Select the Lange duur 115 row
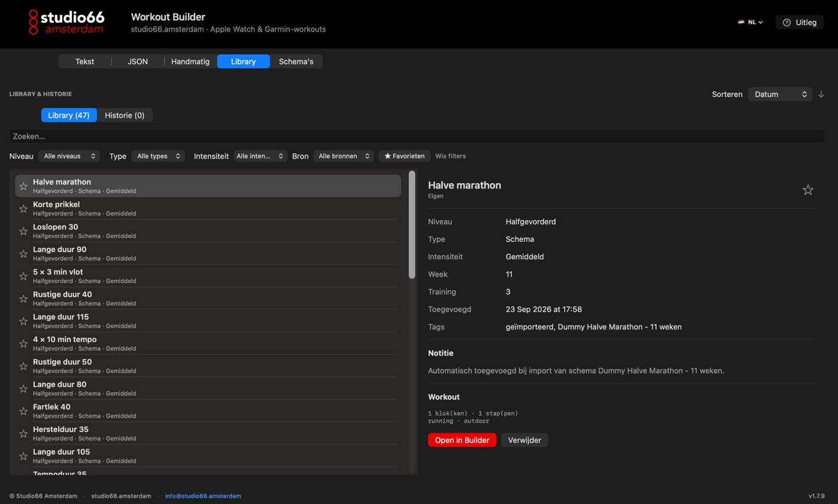 click(208, 321)
